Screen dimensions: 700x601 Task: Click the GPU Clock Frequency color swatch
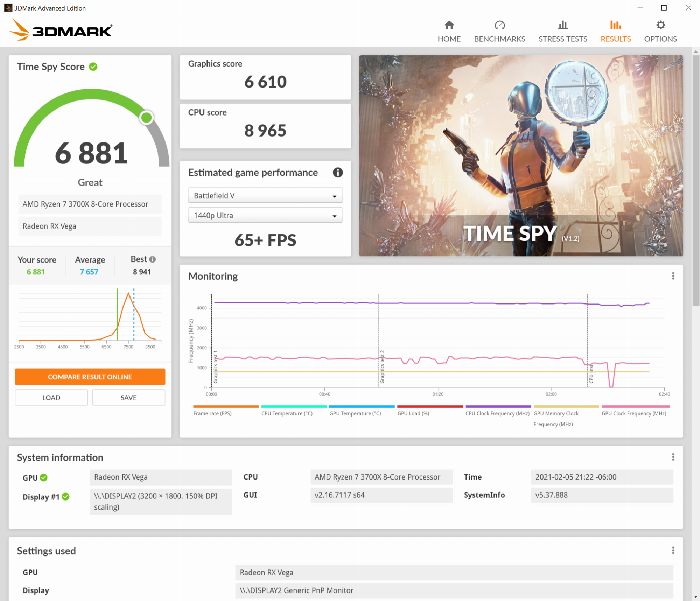click(635, 406)
